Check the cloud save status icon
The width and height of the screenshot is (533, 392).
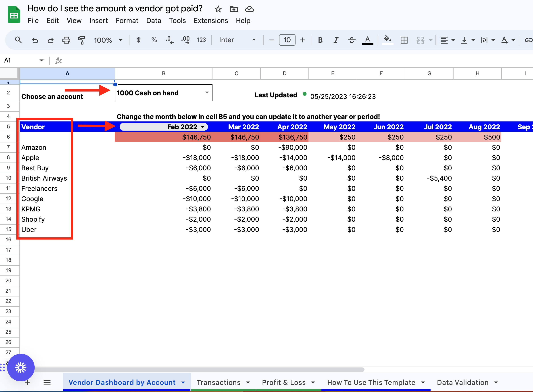tap(249, 9)
